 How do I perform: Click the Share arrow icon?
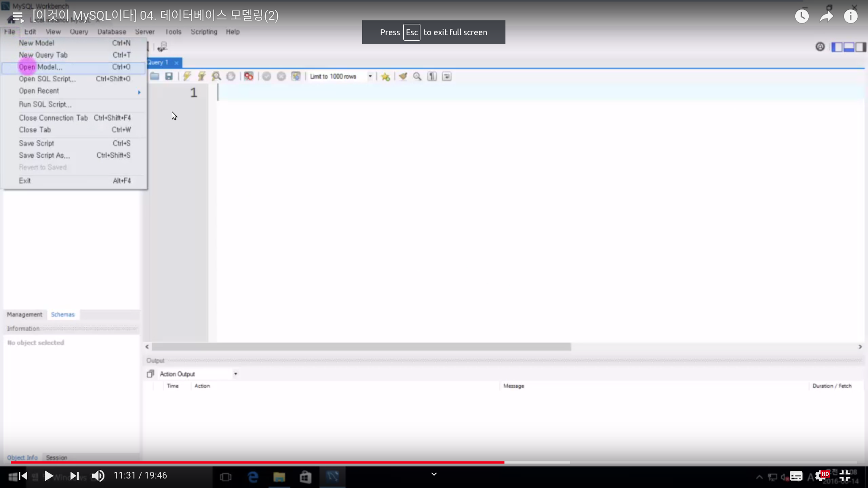[x=826, y=16]
